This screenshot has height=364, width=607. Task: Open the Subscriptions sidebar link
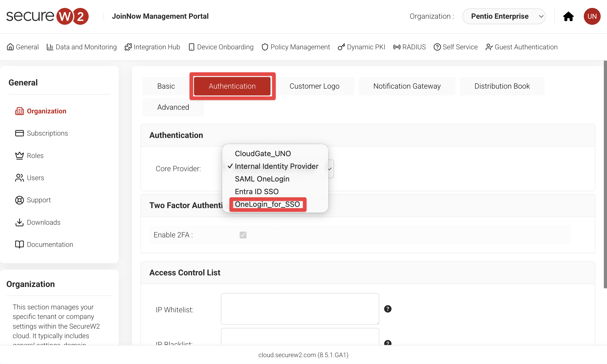coord(47,133)
